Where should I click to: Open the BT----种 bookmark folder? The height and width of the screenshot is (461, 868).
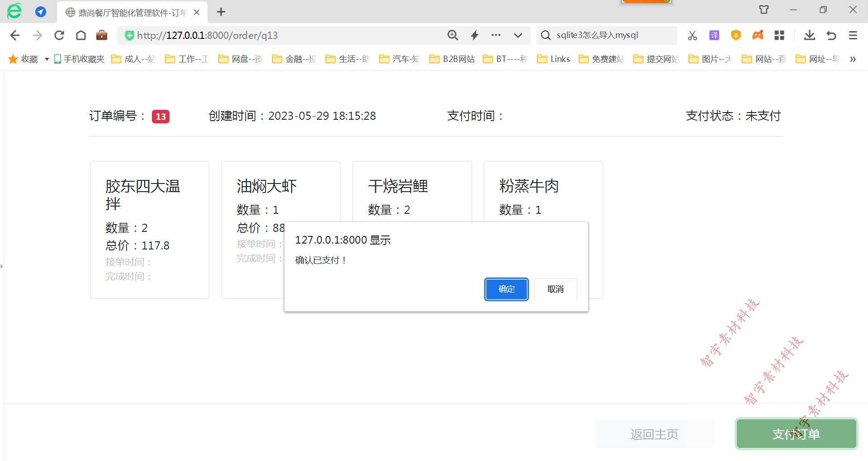[505, 59]
